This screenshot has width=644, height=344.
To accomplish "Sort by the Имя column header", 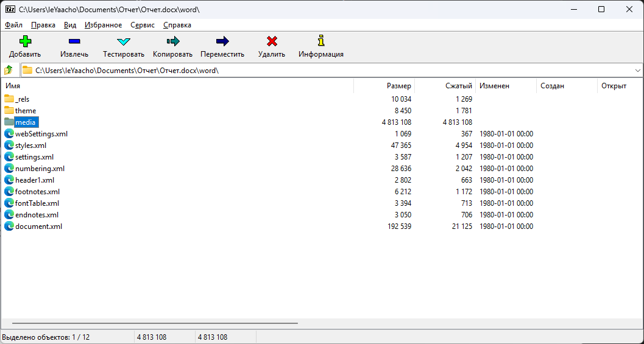I will click(x=177, y=86).
